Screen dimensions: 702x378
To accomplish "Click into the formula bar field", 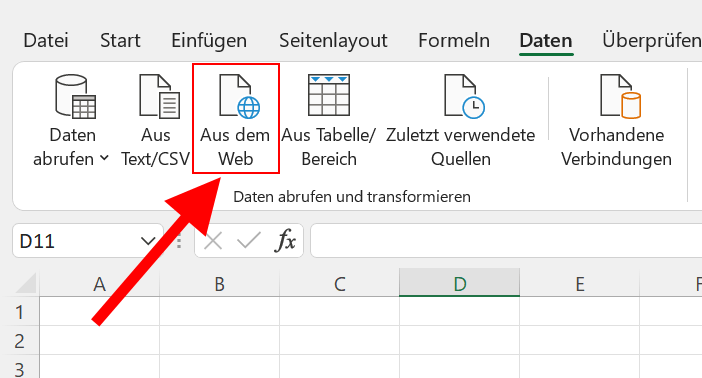I will [x=506, y=241].
